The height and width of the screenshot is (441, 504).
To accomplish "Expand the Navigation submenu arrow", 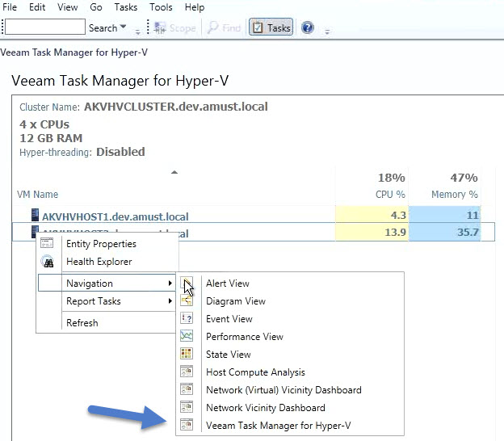I will point(170,283).
